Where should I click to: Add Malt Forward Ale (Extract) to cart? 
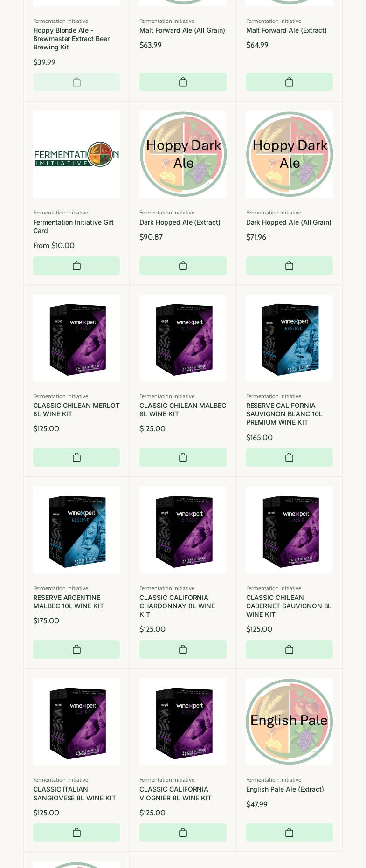tap(289, 82)
